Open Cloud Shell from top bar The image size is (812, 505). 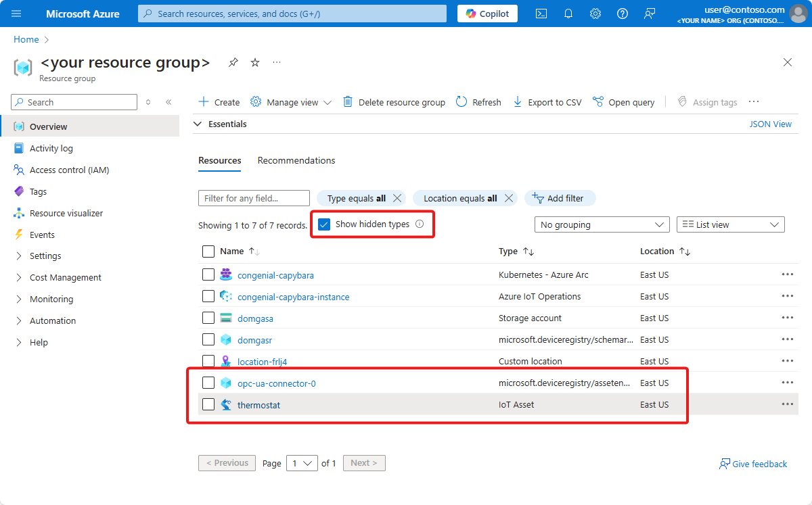(x=541, y=14)
